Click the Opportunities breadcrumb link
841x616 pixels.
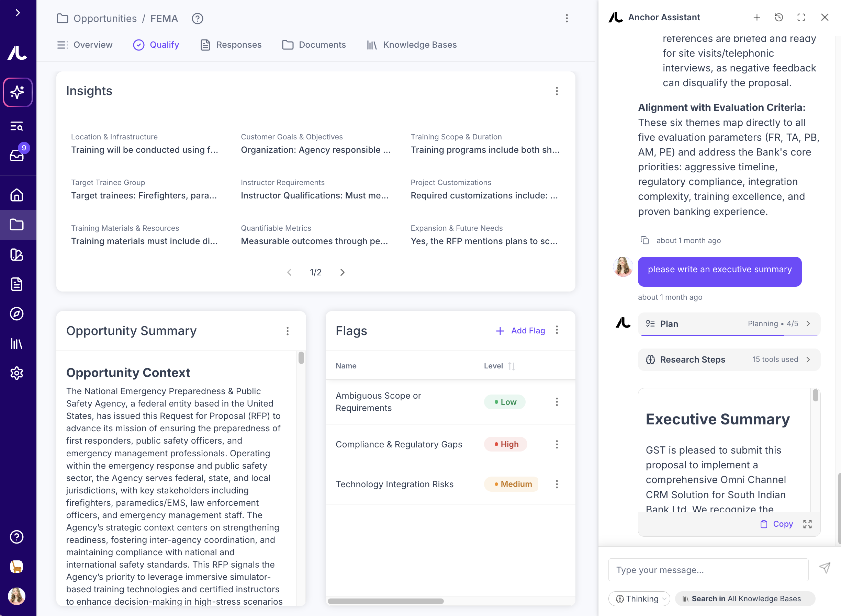pyautogui.click(x=105, y=19)
